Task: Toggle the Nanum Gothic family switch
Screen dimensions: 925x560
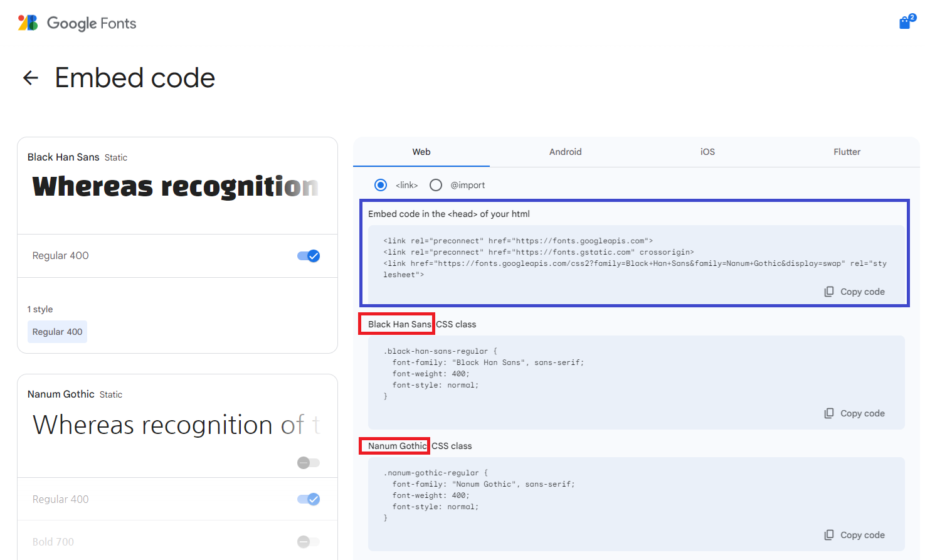Action: click(x=309, y=463)
